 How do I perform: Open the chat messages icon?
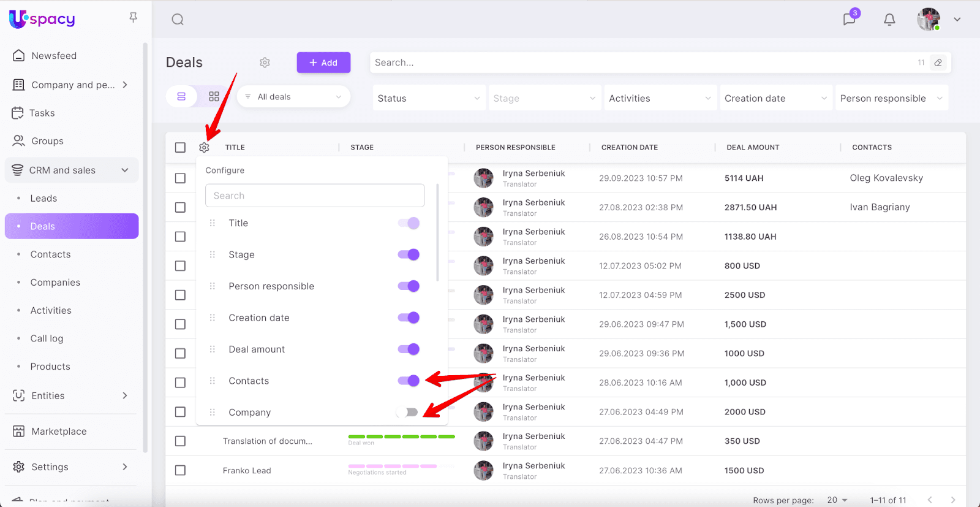pos(849,19)
